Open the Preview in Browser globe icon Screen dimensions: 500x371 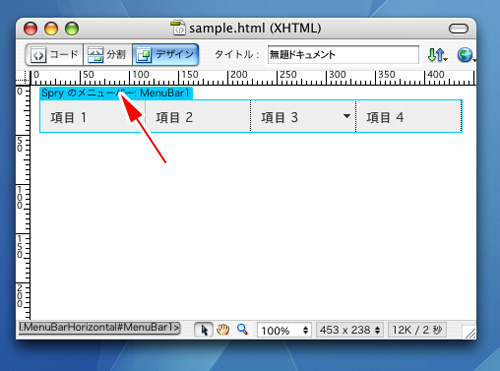pos(466,55)
